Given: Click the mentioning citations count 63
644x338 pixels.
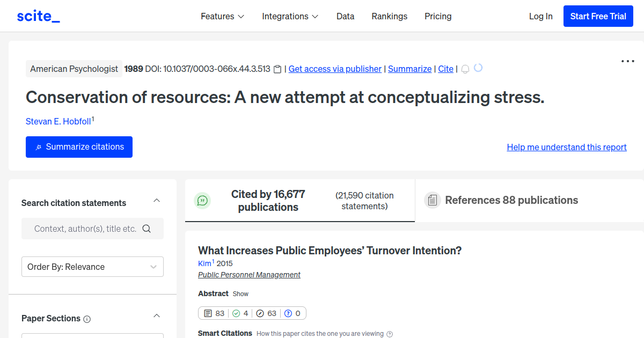Looking at the screenshot, I should click(x=266, y=313).
